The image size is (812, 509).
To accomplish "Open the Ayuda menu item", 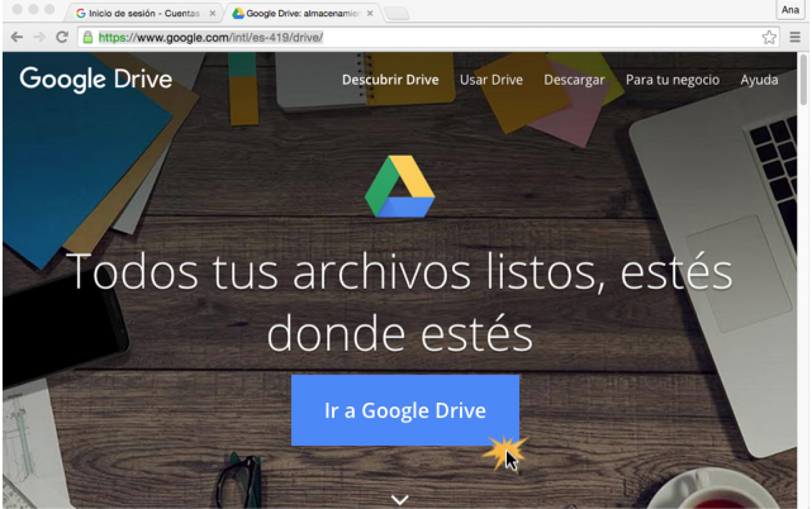I will point(759,80).
